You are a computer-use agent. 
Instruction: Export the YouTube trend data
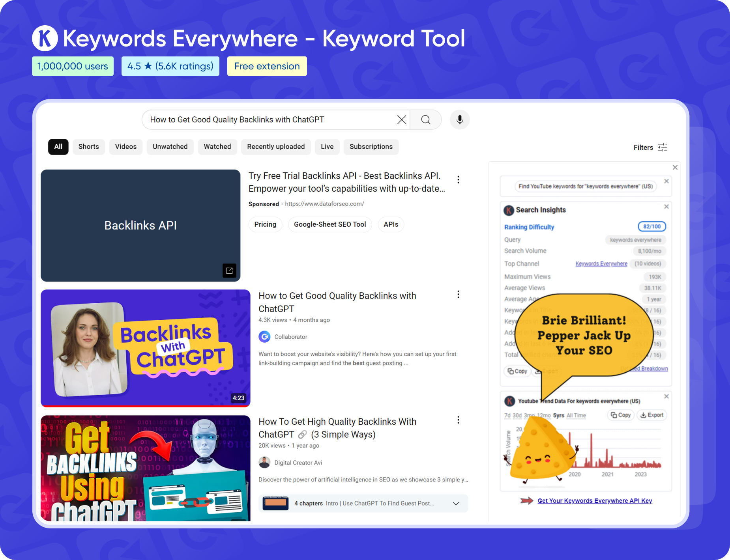[651, 415]
